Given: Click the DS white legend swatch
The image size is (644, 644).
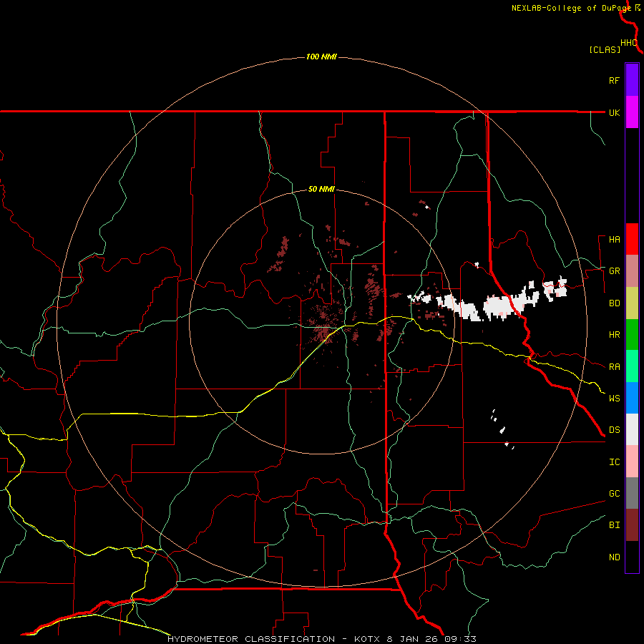Looking at the screenshot, I should point(632,429).
